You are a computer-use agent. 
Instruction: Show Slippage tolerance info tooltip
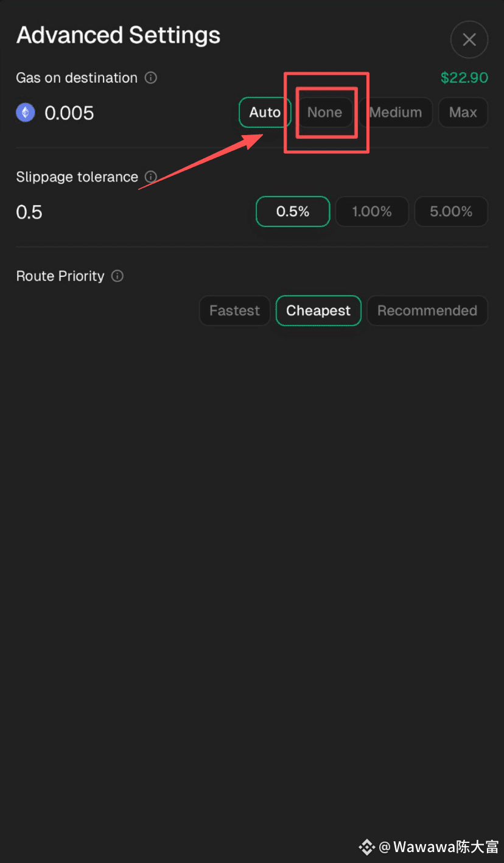tap(151, 177)
